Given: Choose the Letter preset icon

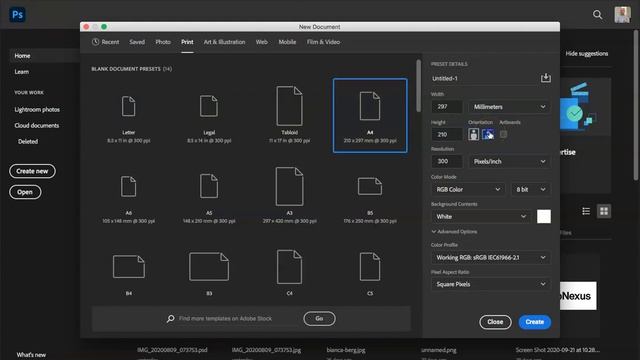Looking at the screenshot, I should 129,106.
